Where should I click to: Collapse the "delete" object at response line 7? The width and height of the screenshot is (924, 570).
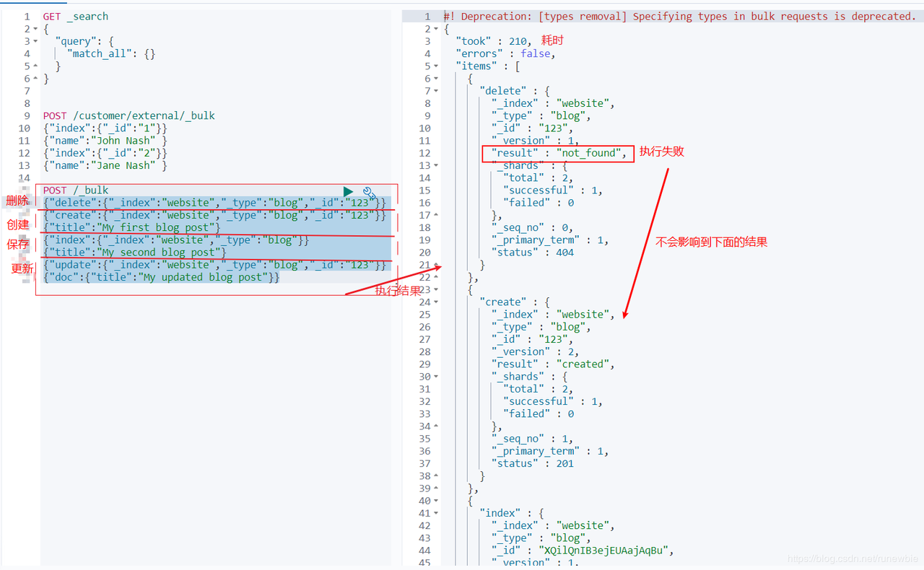coord(437,91)
